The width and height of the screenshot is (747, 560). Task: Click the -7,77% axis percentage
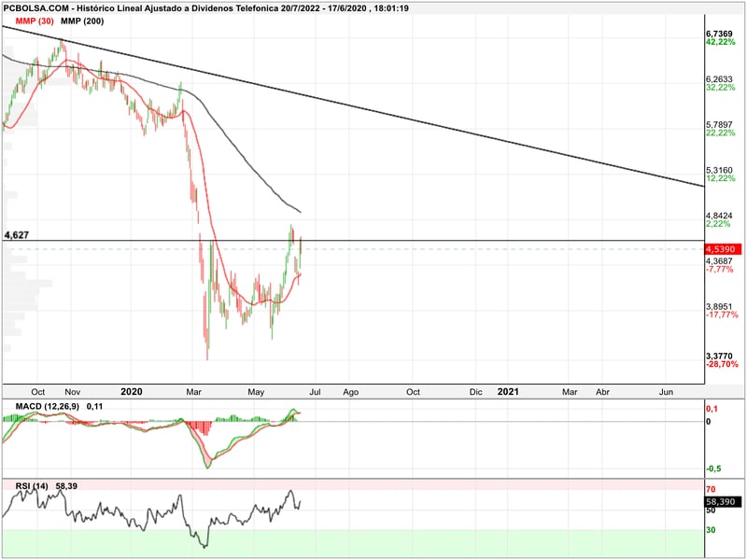(719, 270)
